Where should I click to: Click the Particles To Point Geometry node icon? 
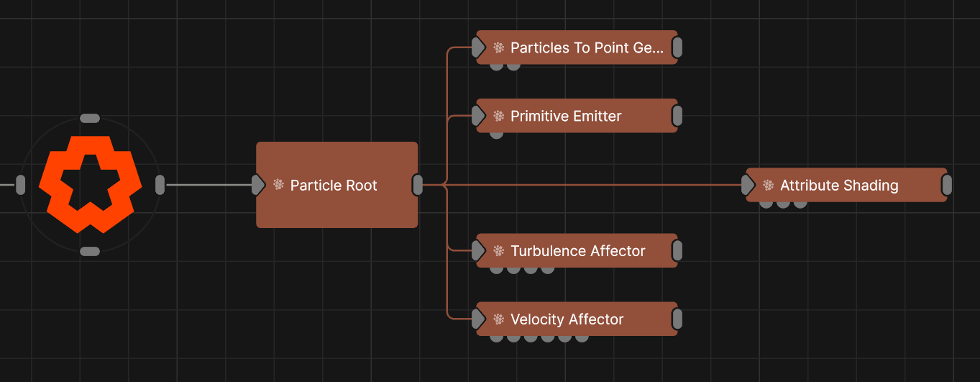pyautogui.click(x=499, y=48)
